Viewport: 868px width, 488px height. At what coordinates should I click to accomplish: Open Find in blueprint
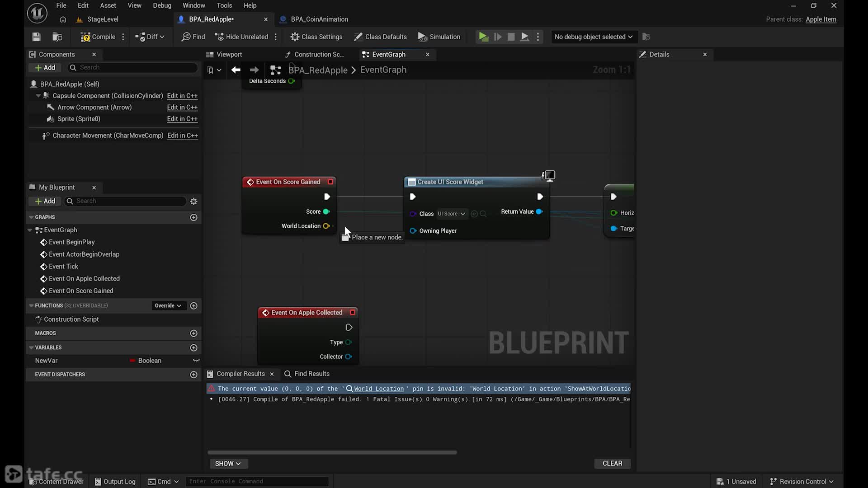pyautogui.click(x=193, y=37)
